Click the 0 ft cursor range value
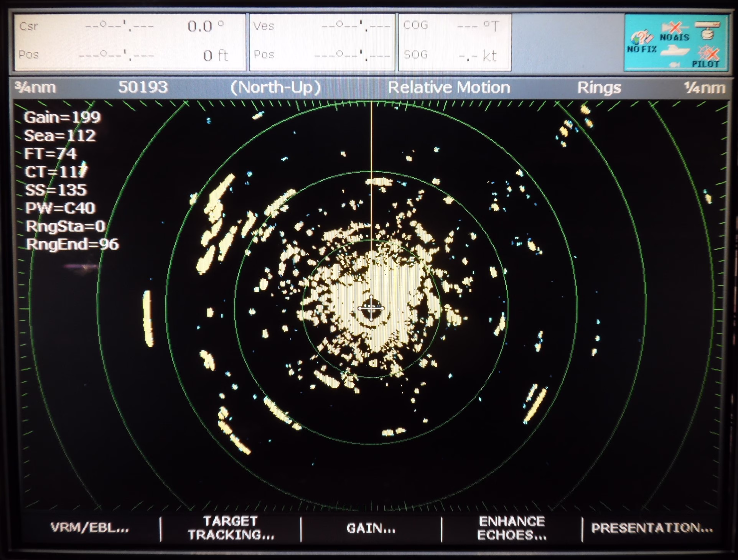The height and width of the screenshot is (560, 738). (216, 56)
